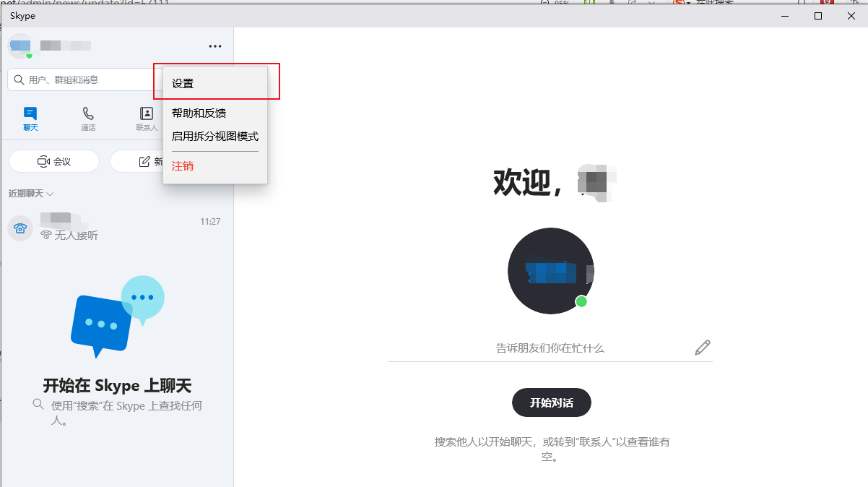Close the Skype window
This screenshot has height=487, width=868.
pyautogui.click(x=851, y=16)
